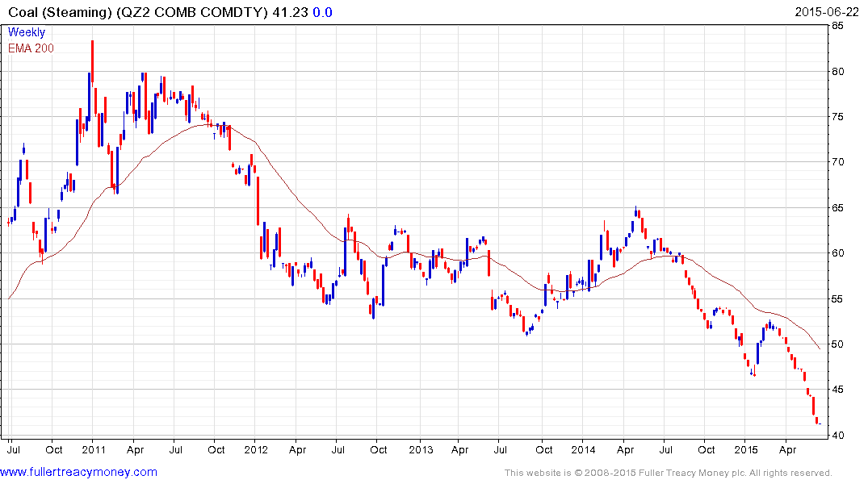Click the price value 41.23

point(290,12)
